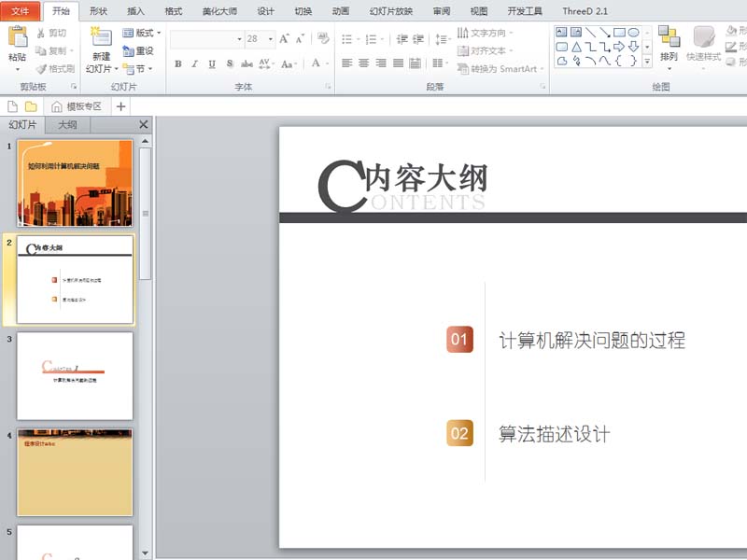Screen dimensions: 747x560
Task: Click the Copy (复制) icon
Action: pos(41,50)
